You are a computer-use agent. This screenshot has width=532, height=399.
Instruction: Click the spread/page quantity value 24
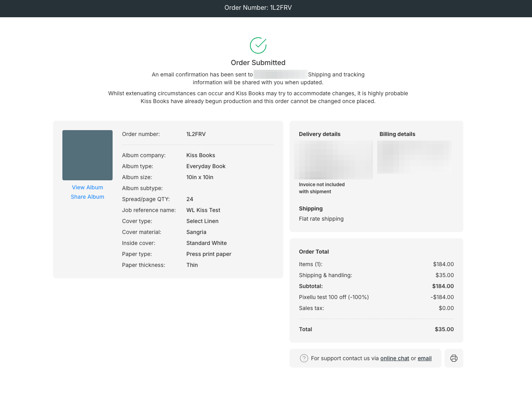click(x=190, y=199)
